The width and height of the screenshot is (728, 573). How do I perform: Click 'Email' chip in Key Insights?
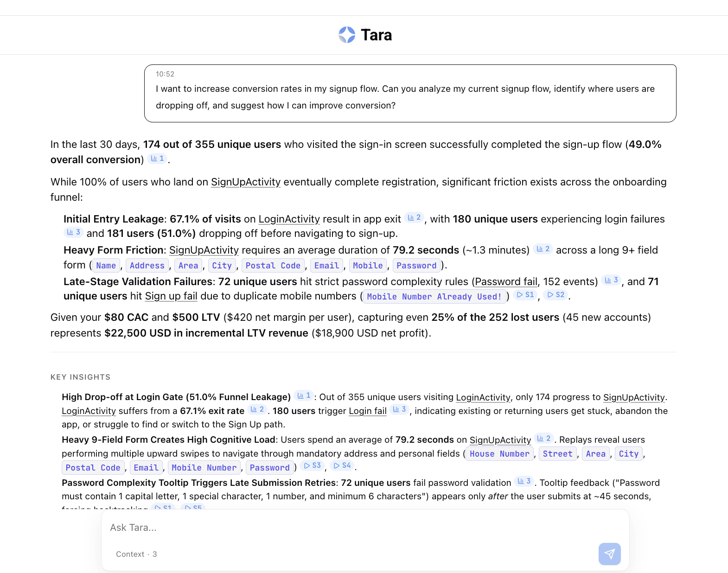(x=146, y=468)
